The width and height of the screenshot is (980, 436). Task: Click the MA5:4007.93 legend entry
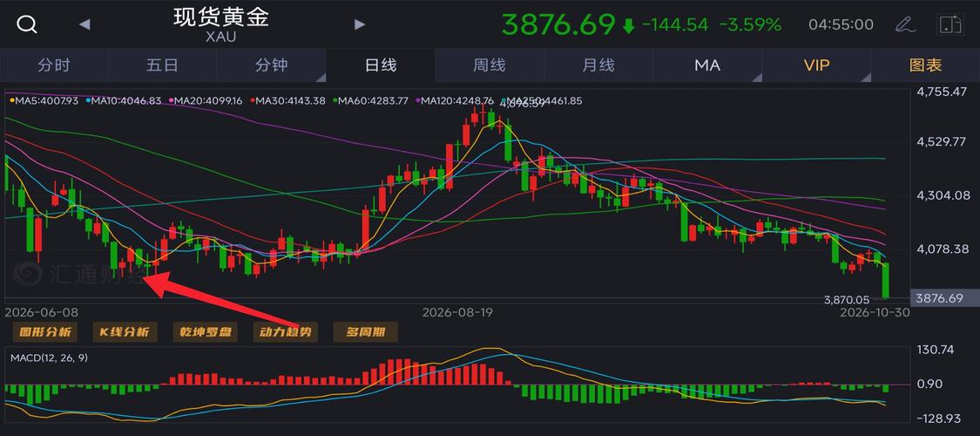coord(44,100)
